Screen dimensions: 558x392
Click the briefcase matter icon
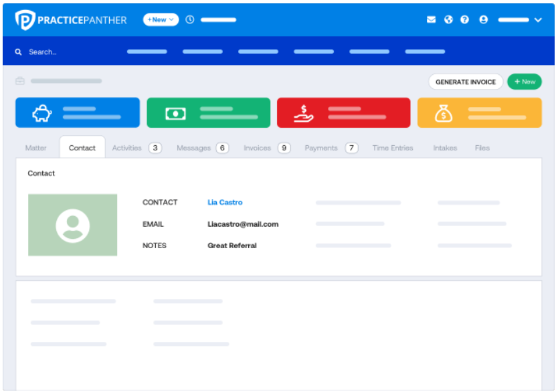20,81
